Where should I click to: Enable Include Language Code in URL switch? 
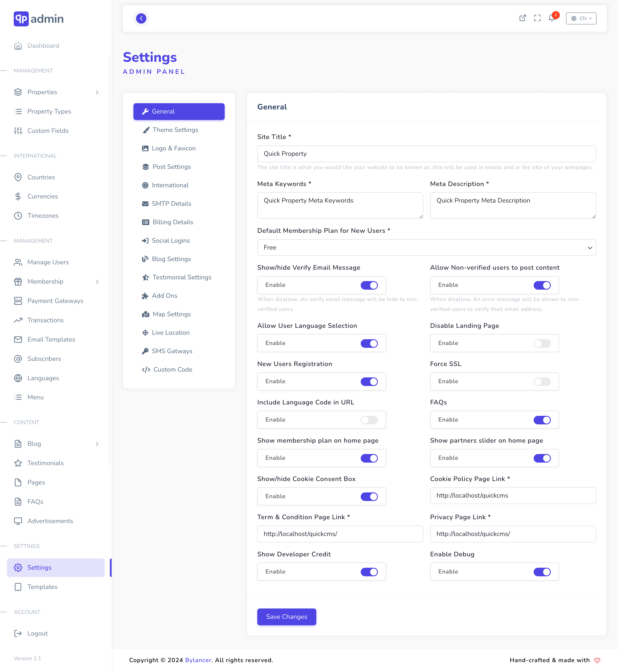(x=369, y=420)
